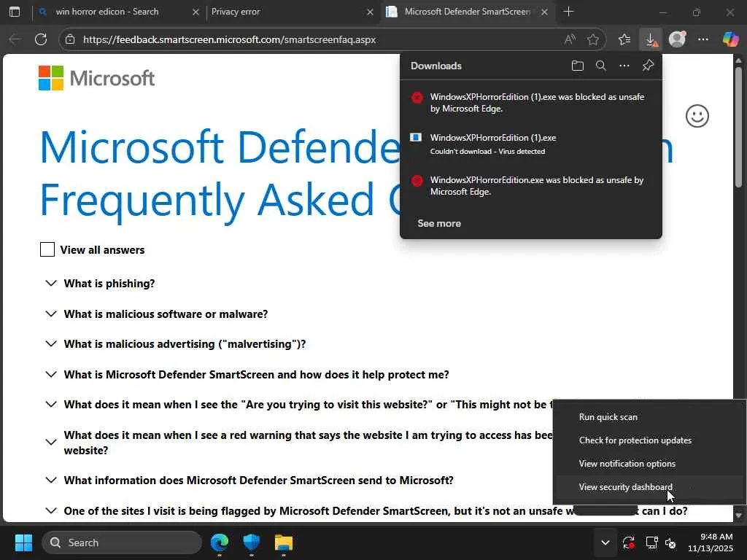
Task: Open Read aloud icon in address bar
Action: 570,39
